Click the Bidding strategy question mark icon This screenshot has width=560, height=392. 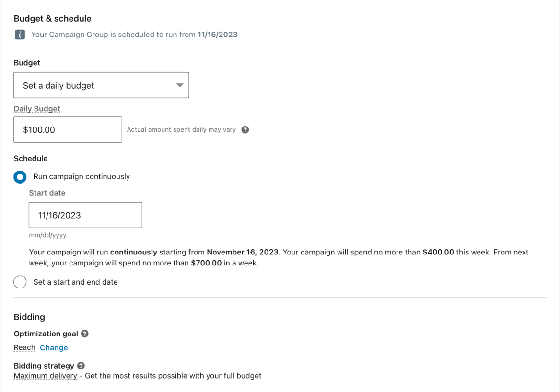[x=81, y=366]
